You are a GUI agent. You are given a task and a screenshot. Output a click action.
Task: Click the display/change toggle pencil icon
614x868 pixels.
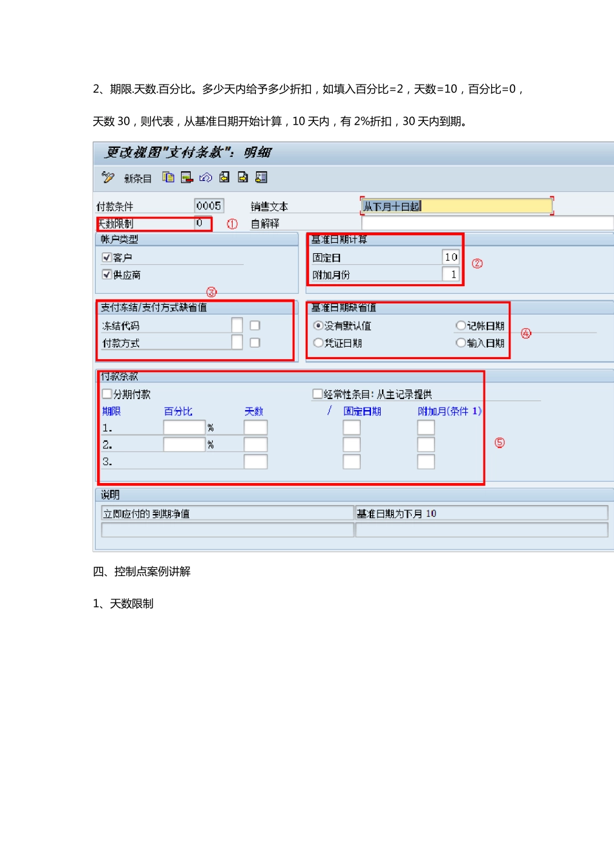(108, 178)
